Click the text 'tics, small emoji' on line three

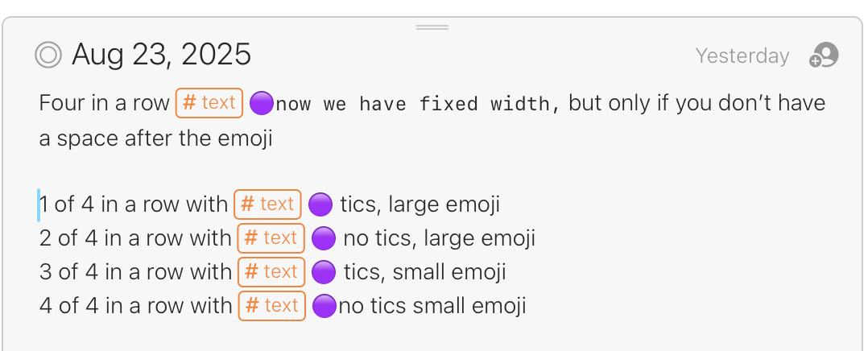tap(425, 272)
